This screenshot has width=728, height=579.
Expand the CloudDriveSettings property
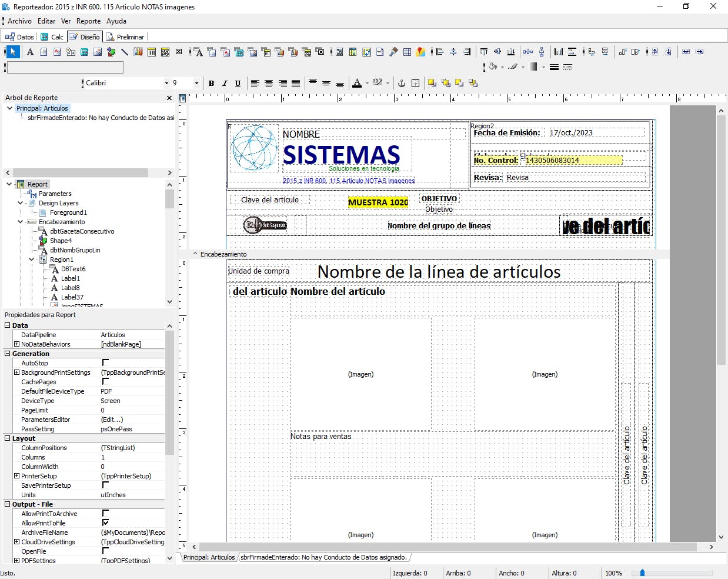(16, 542)
